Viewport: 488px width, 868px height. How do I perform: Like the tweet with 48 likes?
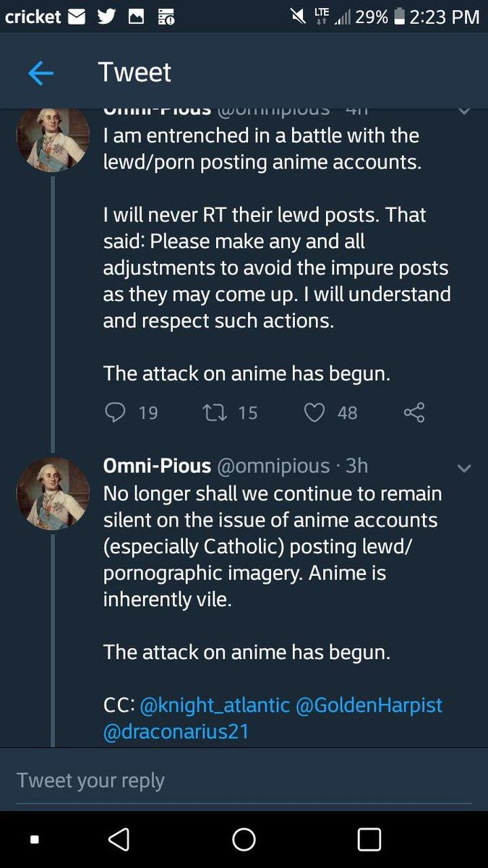click(x=314, y=412)
